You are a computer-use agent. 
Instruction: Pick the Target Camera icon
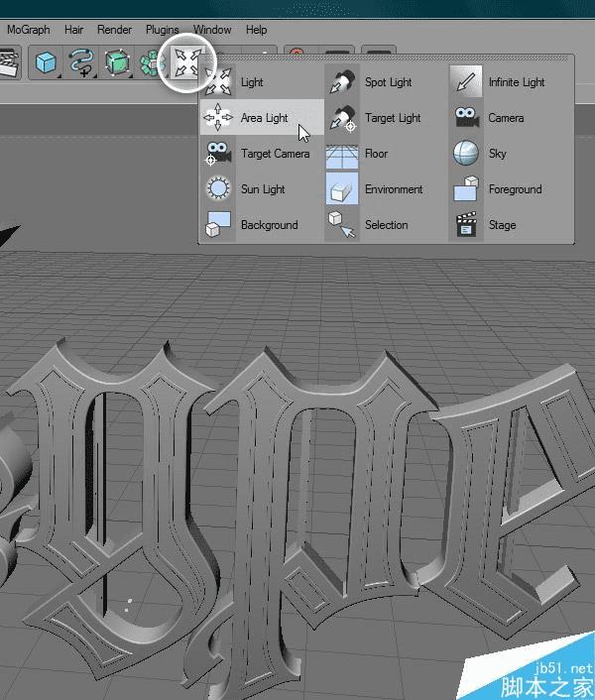(218, 153)
